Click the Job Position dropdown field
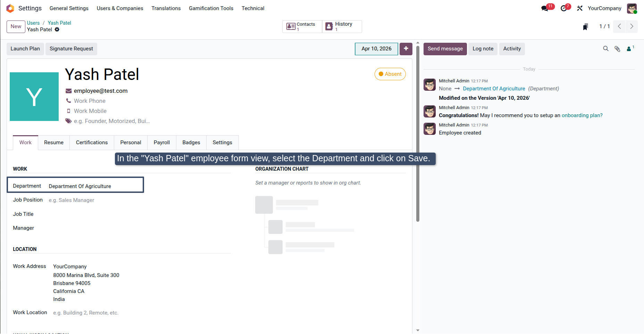The height and width of the screenshot is (334, 644). click(x=139, y=200)
